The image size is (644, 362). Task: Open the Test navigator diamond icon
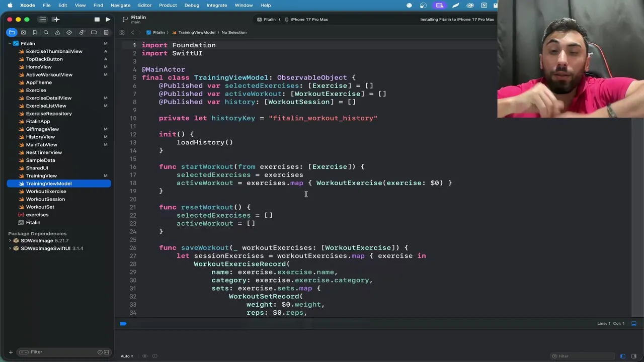[69, 32]
